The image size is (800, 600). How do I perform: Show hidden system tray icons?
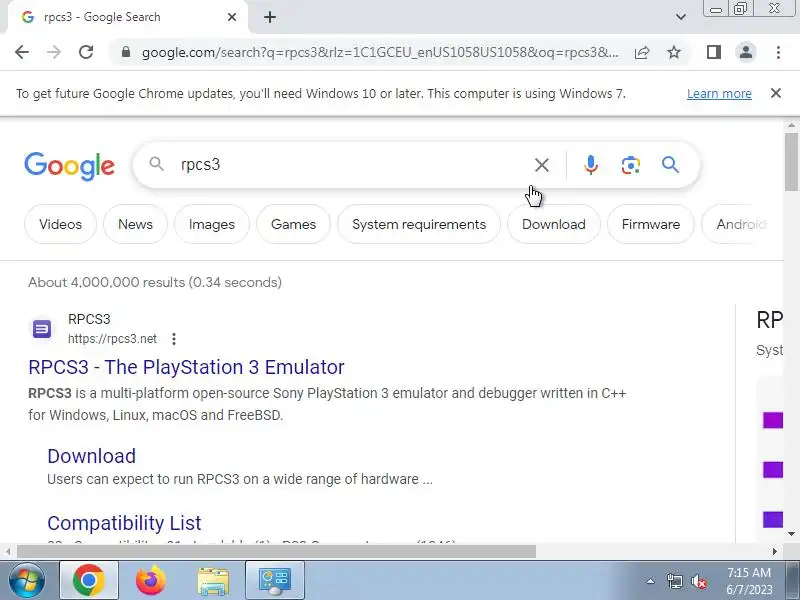click(651, 581)
